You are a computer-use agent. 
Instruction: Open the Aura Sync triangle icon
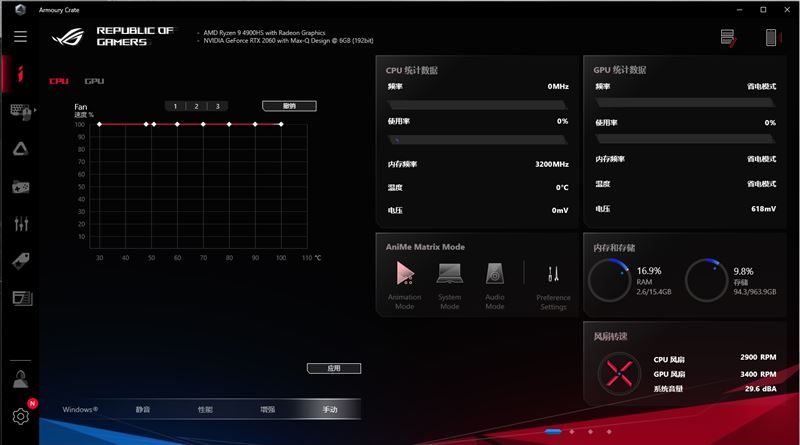point(20,149)
